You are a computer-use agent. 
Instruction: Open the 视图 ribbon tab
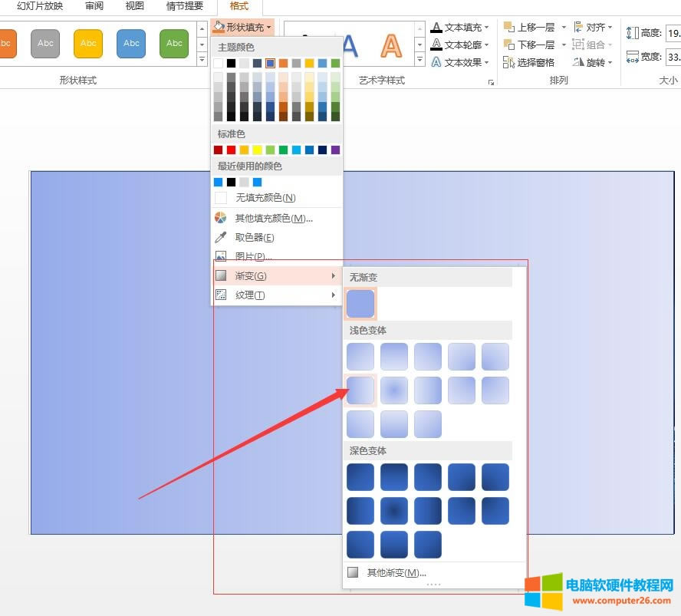point(134,6)
